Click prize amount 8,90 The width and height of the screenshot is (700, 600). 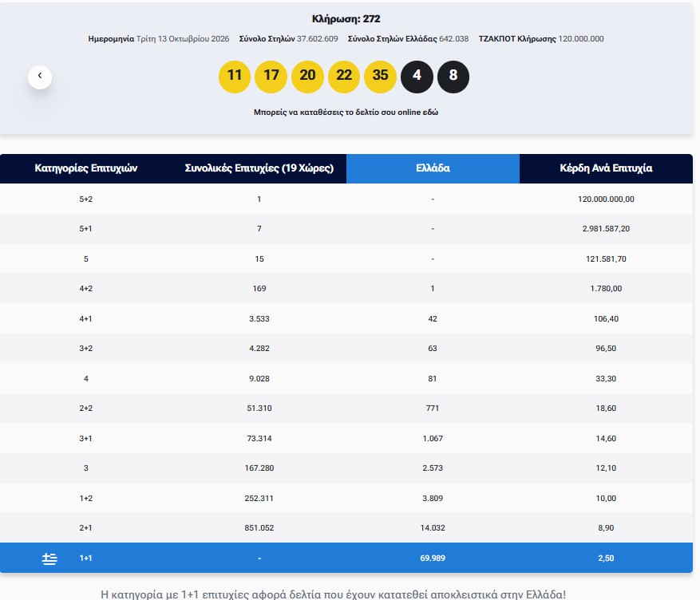coord(606,527)
